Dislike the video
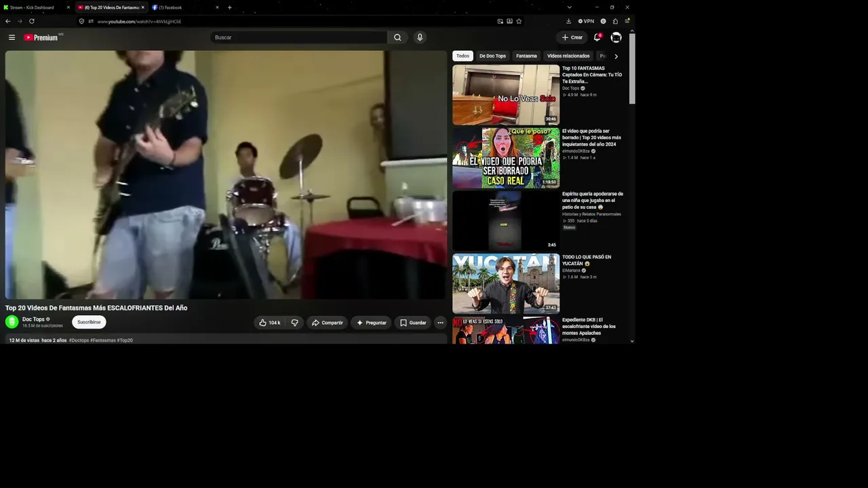 pyautogui.click(x=294, y=323)
